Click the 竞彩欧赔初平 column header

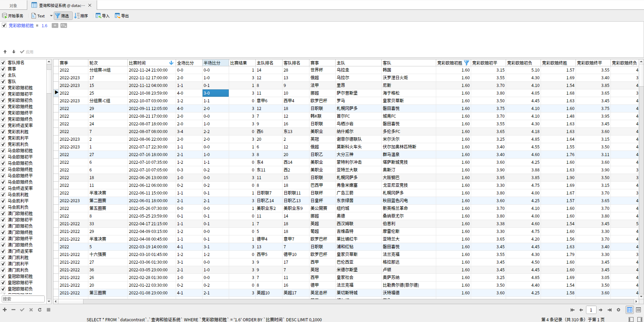(488, 63)
